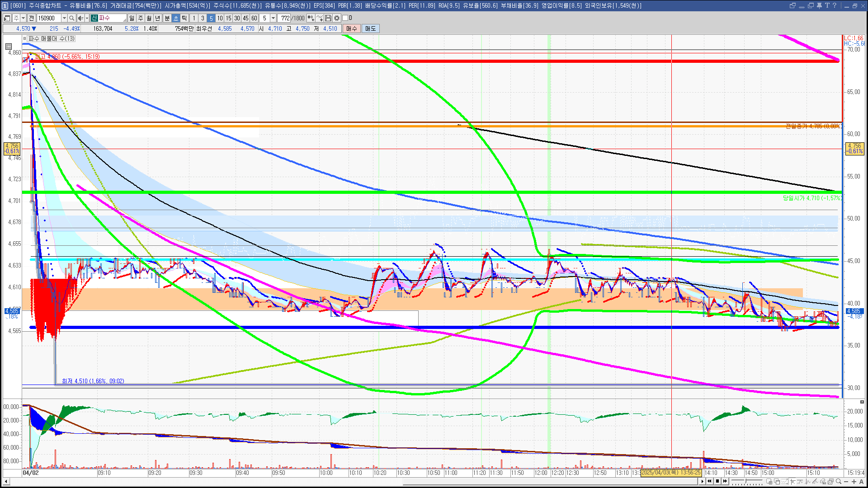868x488 pixels.
Task: Toggle the D checkbox in toolbar
Action: [x=345, y=18]
